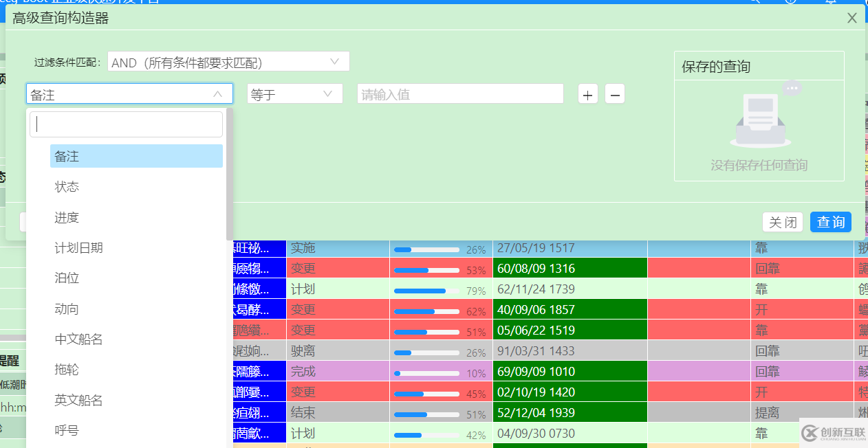The height and width of the screenshot is (448, 868).
Task: Collapse the 备注 field selector
Action: coord(129,94)
